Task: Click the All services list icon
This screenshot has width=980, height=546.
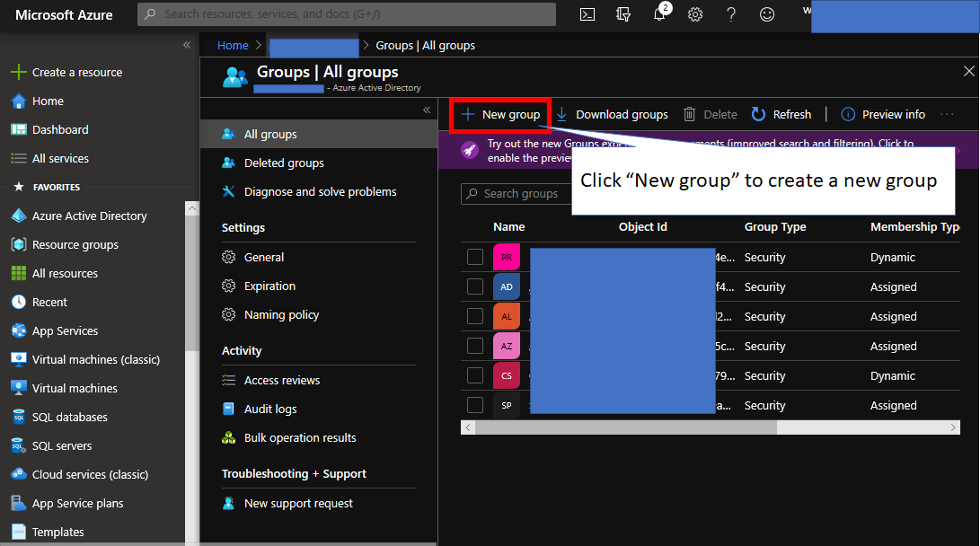Action: 19,158
